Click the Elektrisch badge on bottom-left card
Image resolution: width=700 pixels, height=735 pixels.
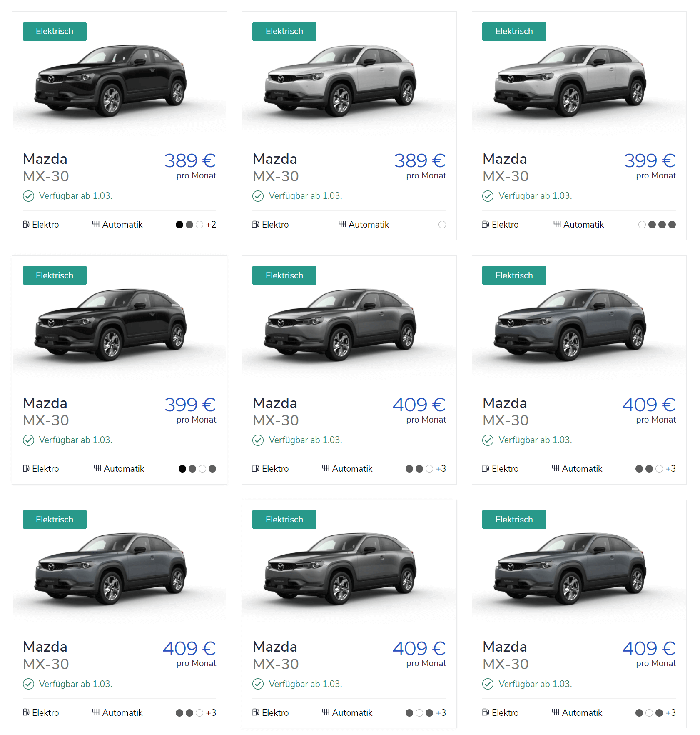(x=55, y=520)
